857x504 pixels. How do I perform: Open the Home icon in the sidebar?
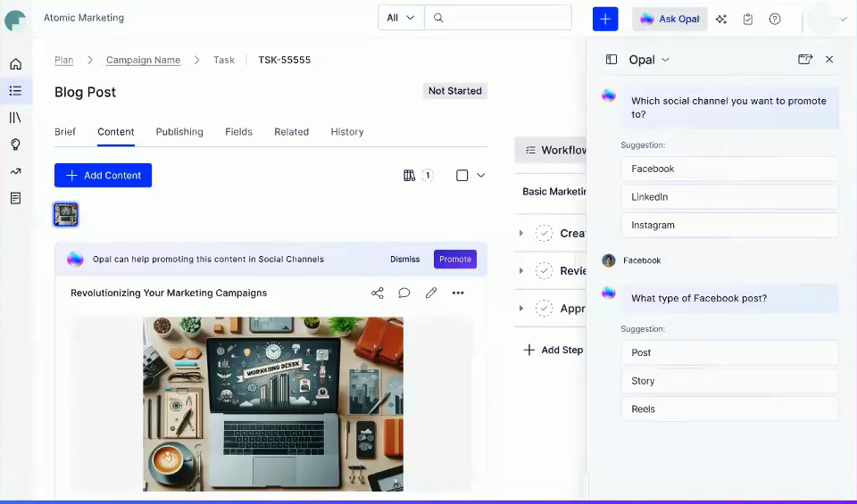click(x=16, y=64)
